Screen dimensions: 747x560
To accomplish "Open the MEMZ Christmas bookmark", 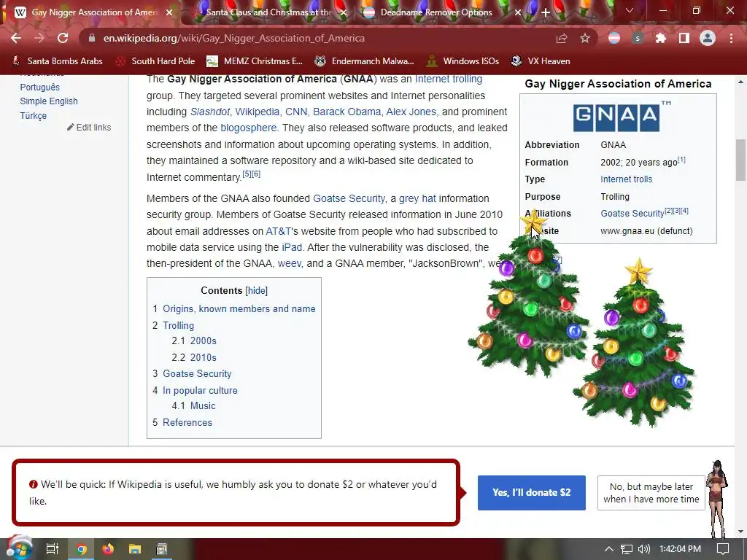I will pos(255,61).
